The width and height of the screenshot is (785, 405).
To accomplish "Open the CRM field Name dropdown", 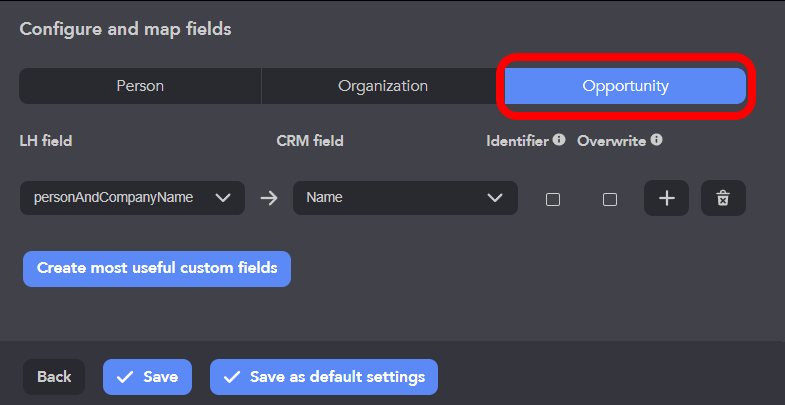I will pyautogui.click(x=395, y=198).
